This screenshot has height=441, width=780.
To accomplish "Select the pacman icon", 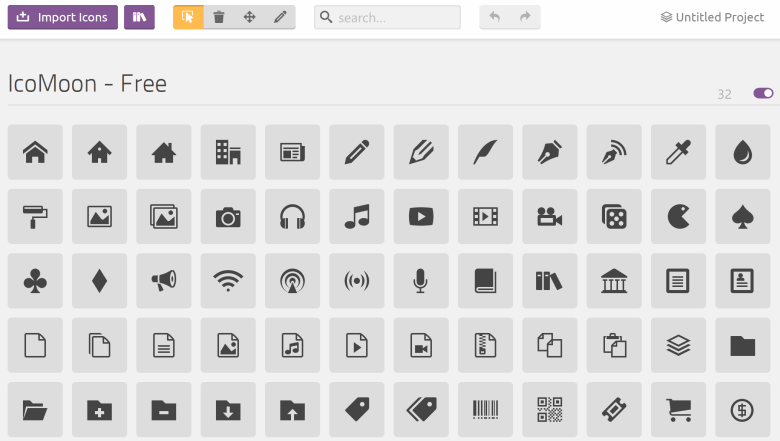I will pyautogui.click(x=679, y=216).
